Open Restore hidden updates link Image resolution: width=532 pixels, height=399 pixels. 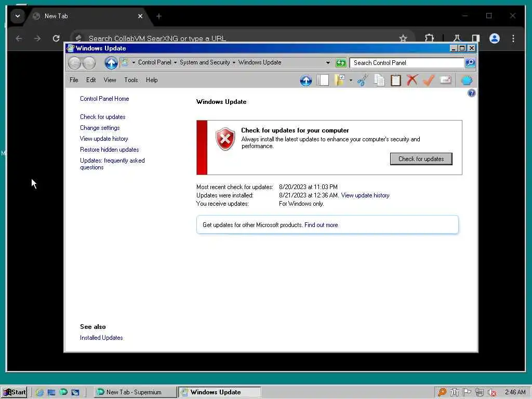(x=109, y=149)
